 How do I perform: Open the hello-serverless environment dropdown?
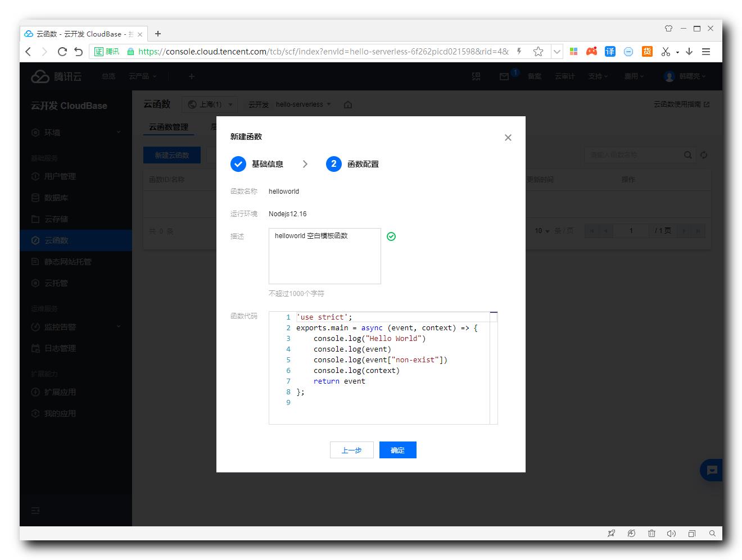(304, 104)
